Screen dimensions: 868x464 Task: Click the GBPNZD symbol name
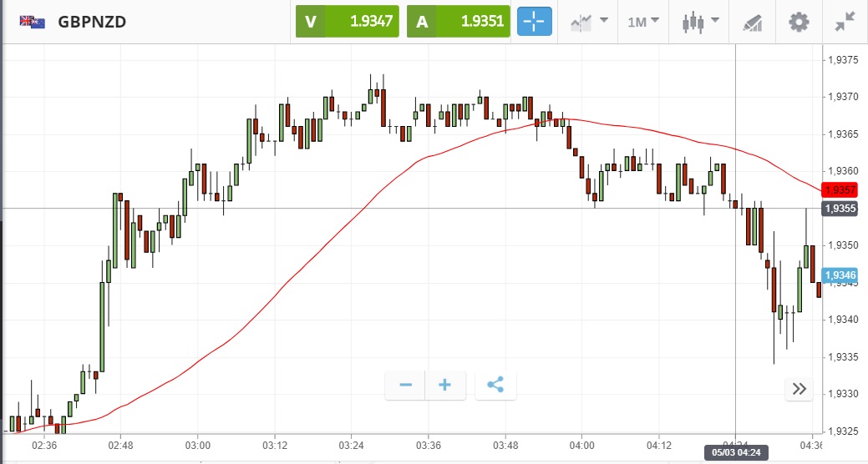[x=92, y=22]
